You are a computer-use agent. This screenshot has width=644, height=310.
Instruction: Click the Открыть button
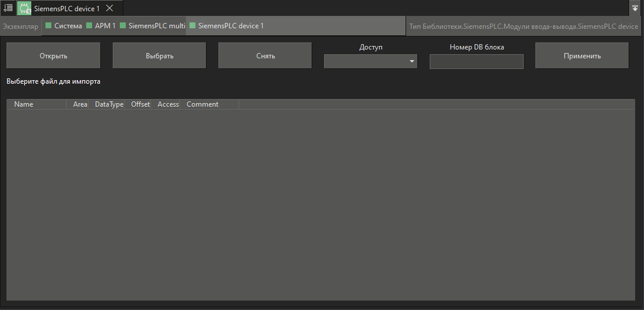(x=53, y=56)
